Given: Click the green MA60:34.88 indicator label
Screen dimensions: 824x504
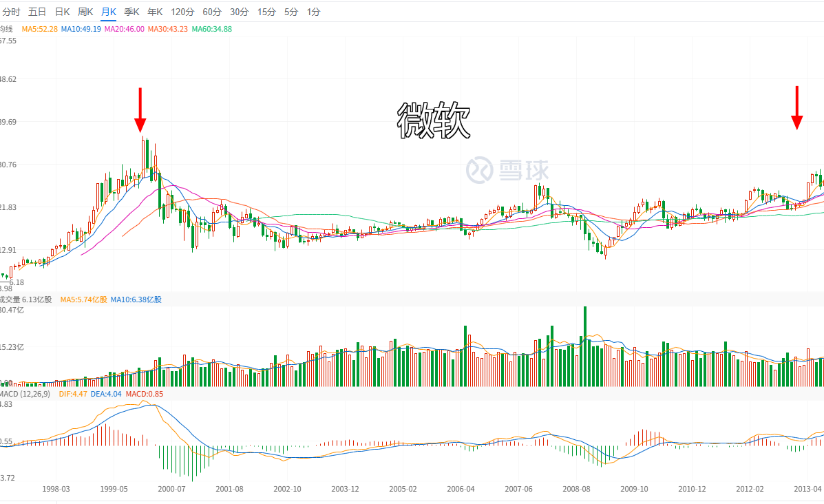Looking at the screenshot, I should [x=211, y=29].
